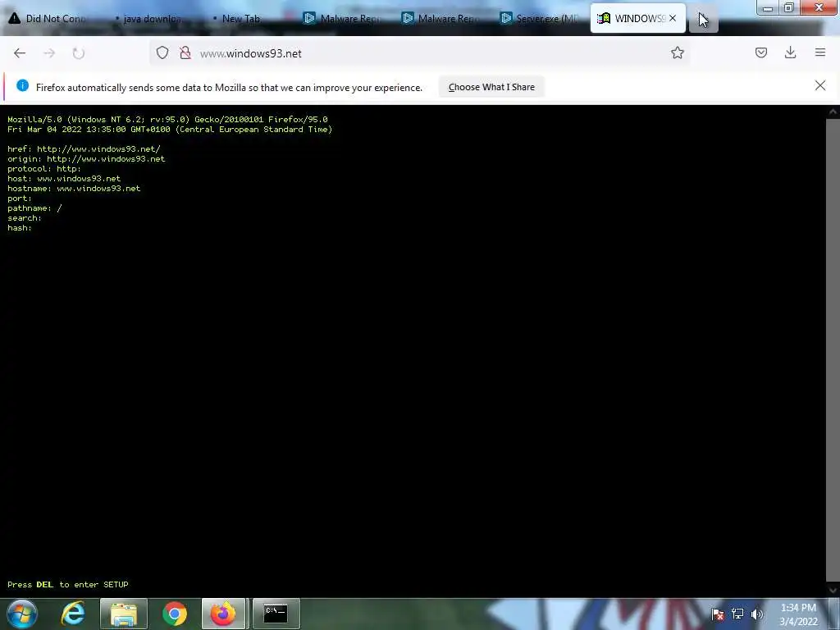Viewport: 840px width, 630px height.
Task: Show the downloads panel
Action: 790,52
